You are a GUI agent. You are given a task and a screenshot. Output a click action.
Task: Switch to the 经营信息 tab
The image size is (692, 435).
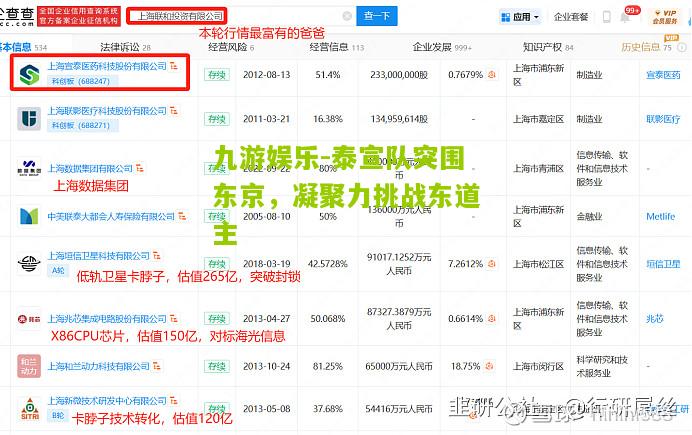coord(336,47)
